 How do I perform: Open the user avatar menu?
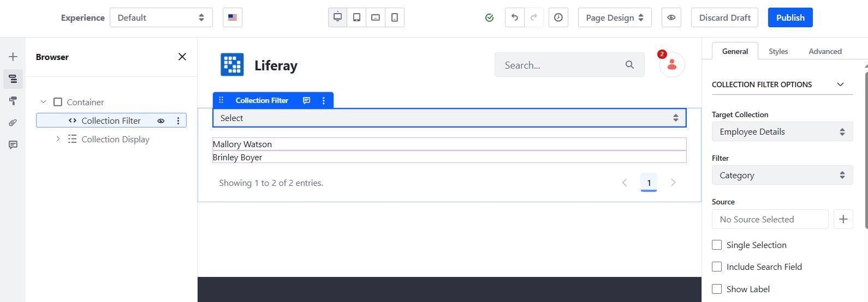point(672,65)
